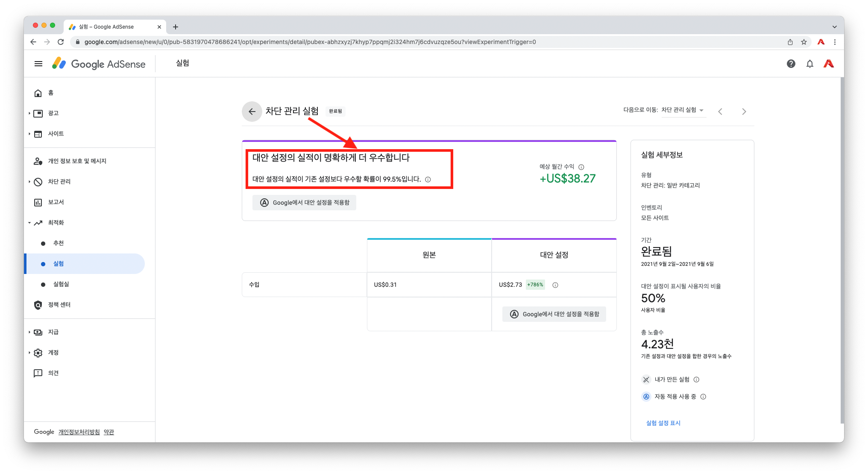This screenshot has height=474, width=868.
Task: Click info icon beside 내가 만든 실험
Action: [696, 380]
